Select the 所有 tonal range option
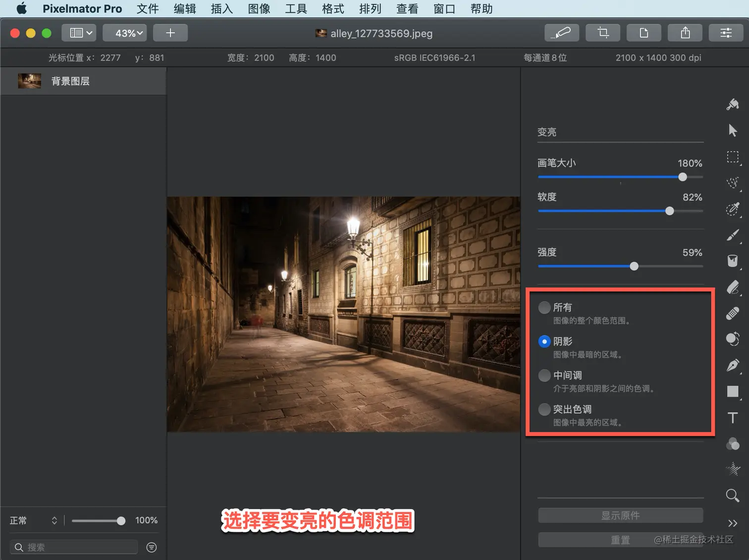This screenshot has width=749, height=560. click(x=544, y=307)
